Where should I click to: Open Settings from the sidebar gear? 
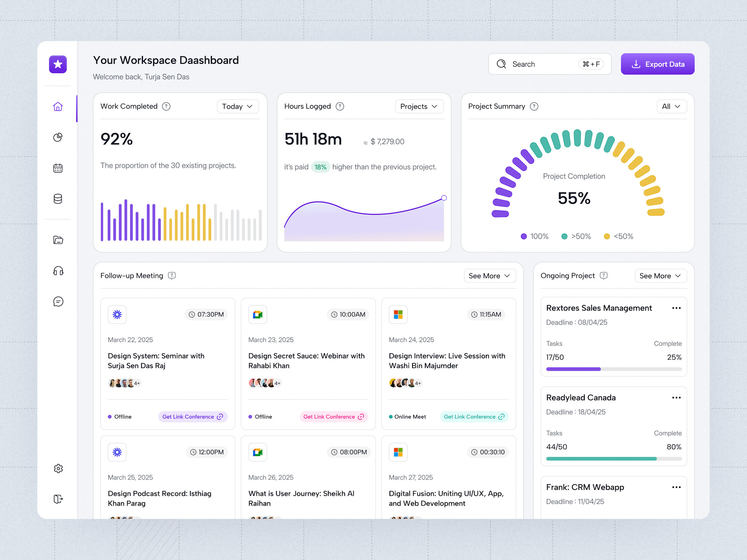58,468
